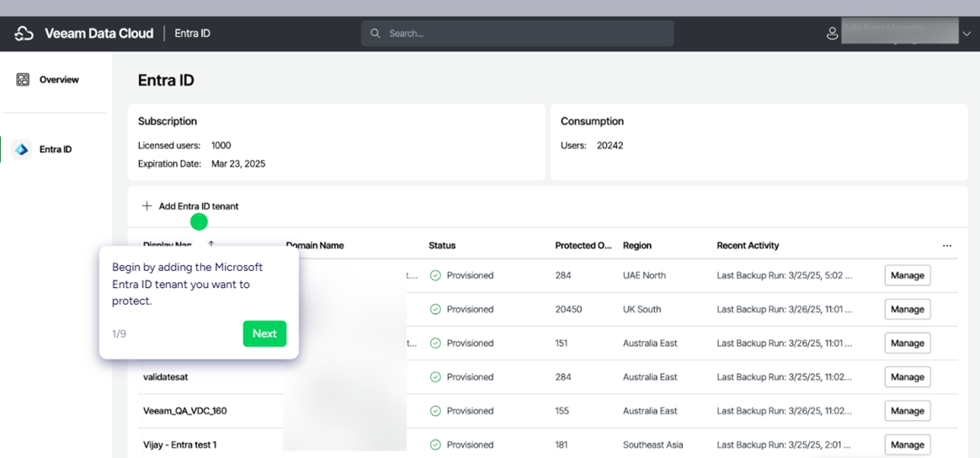
Task: Sort by the Display Name arrow
Action: coord(211,245)
